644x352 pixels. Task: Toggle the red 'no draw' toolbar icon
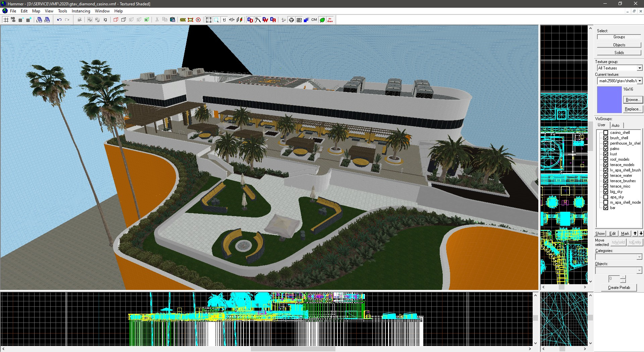coord(330,20)
